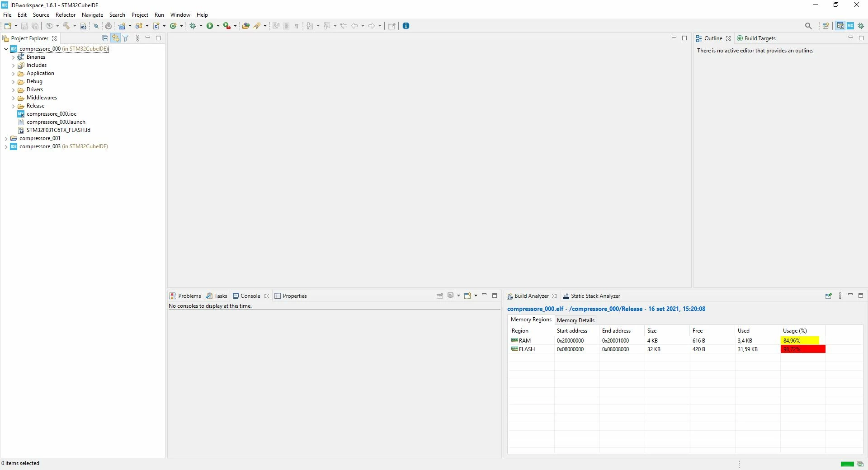The image size is (868, 470).
Task: Select the Release folder
Action: (35, 106)
